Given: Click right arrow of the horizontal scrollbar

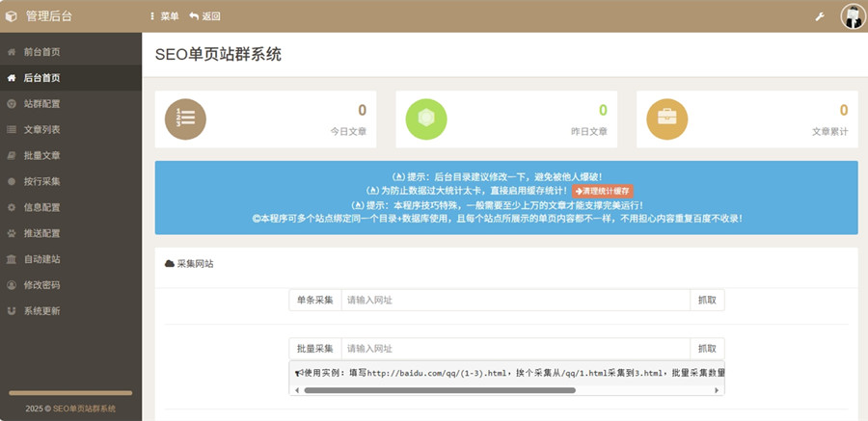Looking at the screenshot, I should pyautogui.click(x=717, y=390).
